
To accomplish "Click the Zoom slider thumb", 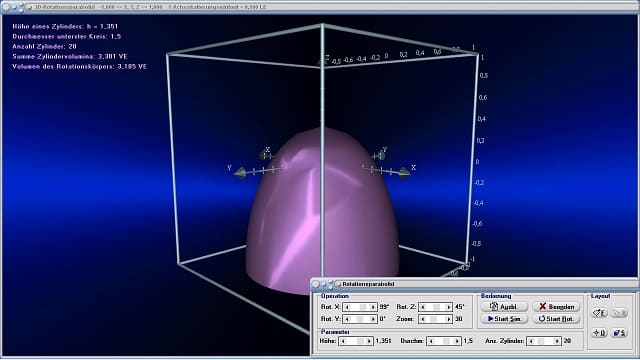I will 433,319.
